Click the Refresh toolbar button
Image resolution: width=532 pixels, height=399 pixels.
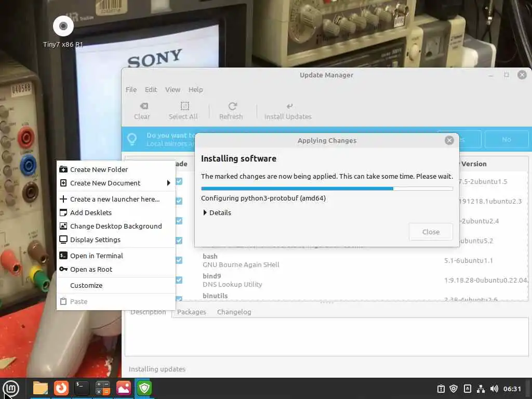click(231, 111)
